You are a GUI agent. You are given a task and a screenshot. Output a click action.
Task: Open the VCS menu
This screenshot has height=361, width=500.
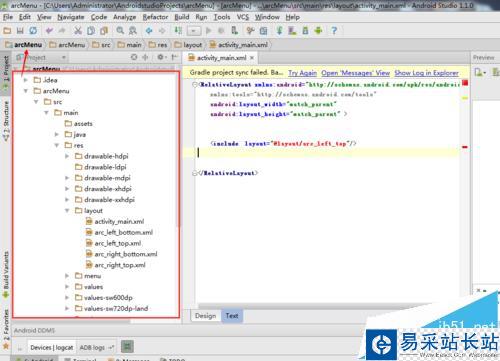tap(243, 17)
